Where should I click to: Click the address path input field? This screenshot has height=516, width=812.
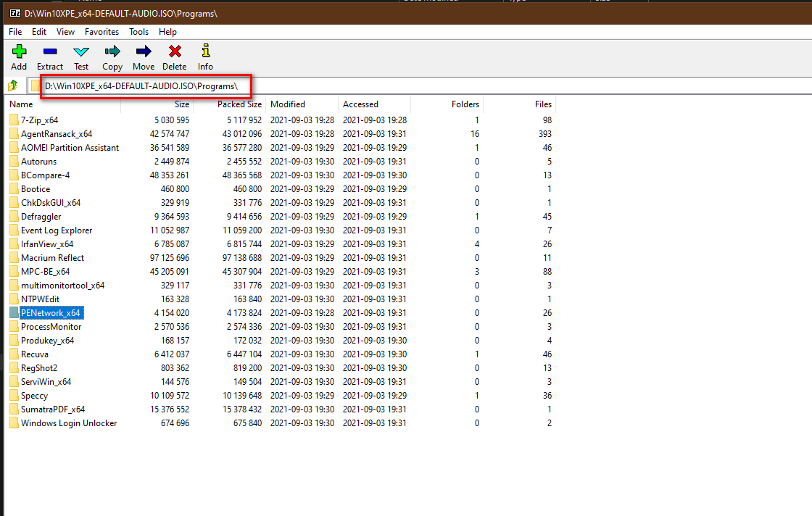tap(420, 86)
